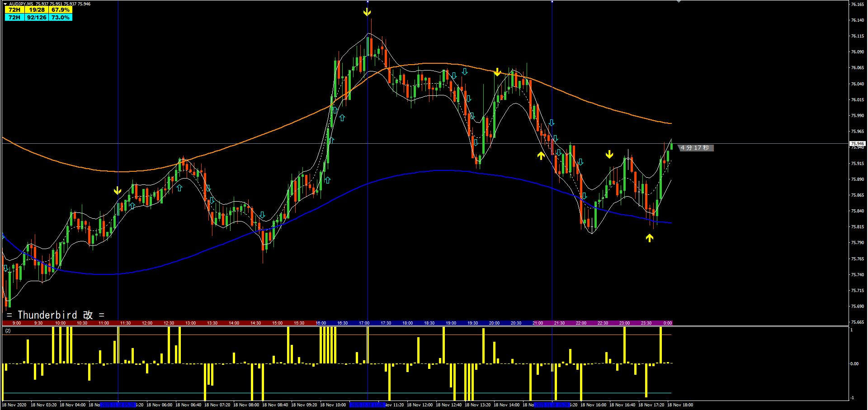Click the yellow up arrow near 21:00

pos(541,155)
